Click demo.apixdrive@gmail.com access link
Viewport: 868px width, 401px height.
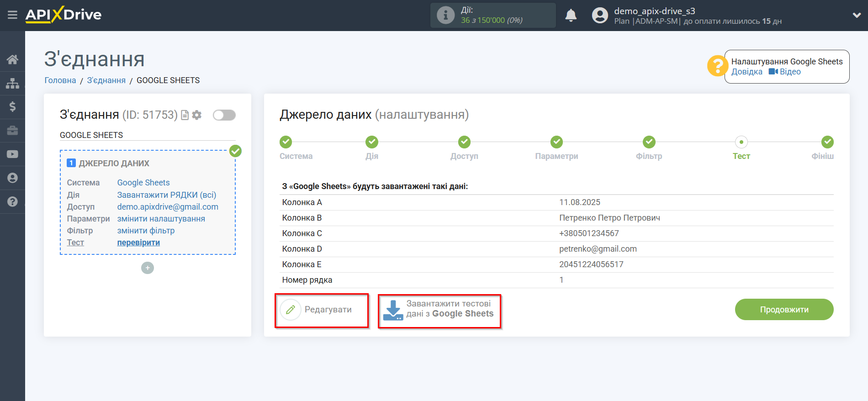coord(168,207)
